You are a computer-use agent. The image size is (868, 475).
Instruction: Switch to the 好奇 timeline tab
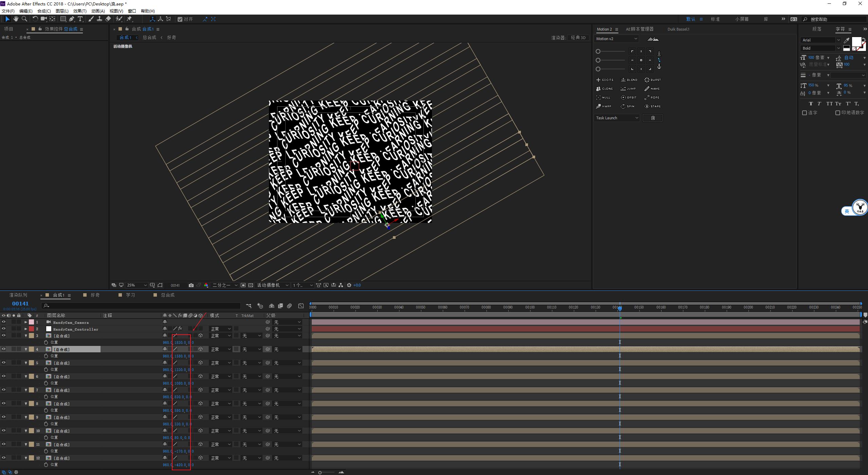pos(95,295)
